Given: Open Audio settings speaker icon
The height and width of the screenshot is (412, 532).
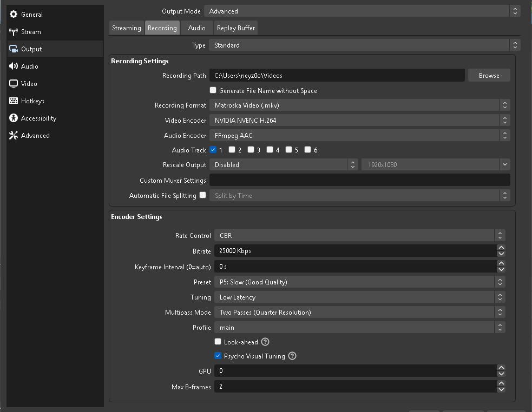Looking at the screenshot, I should click(14, 66).
